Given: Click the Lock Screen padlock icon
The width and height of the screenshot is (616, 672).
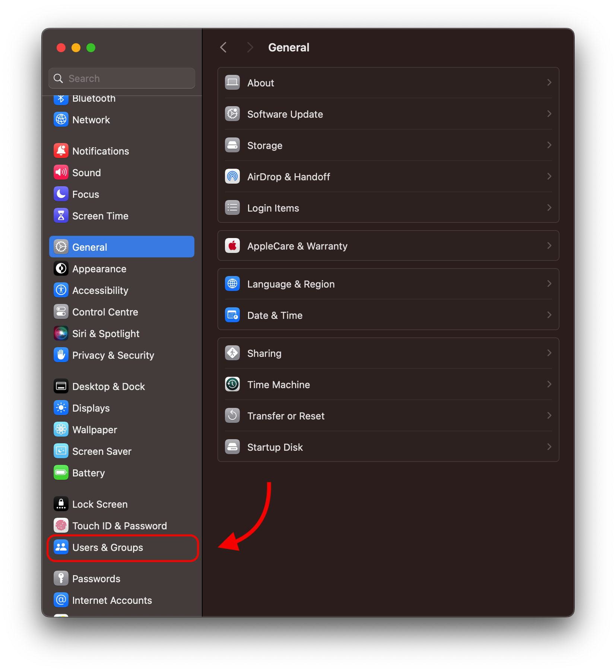Looking at the screenshot, I should 61,504.
